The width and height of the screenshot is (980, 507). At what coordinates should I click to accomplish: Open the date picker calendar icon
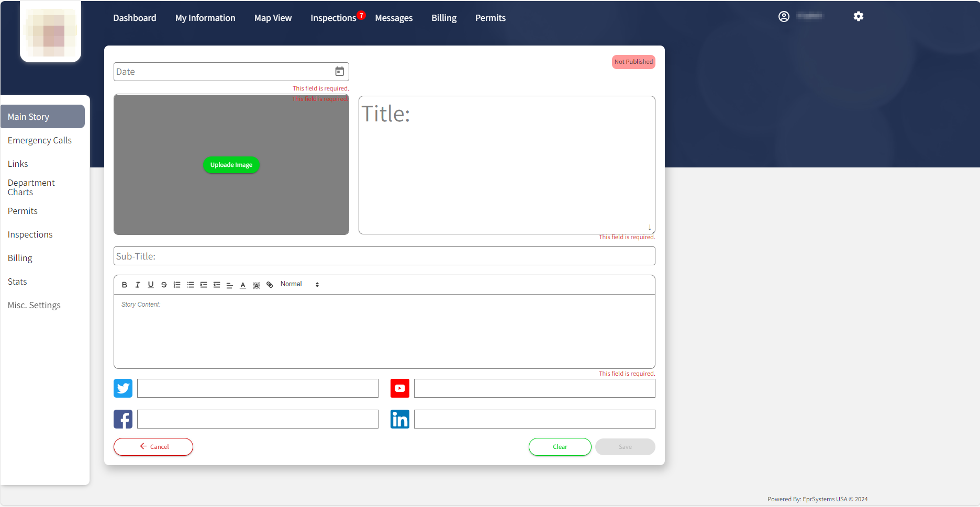(x=339, y=72)
